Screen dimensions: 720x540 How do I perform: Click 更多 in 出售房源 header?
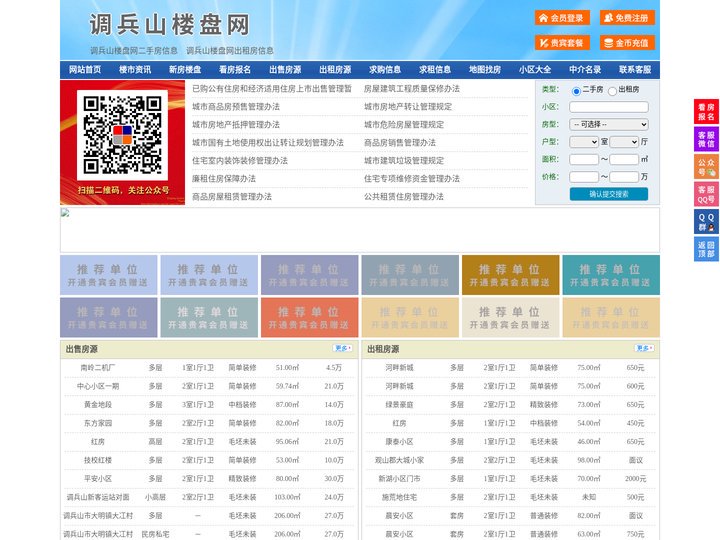pyautogui.click(x=343, y=349)
